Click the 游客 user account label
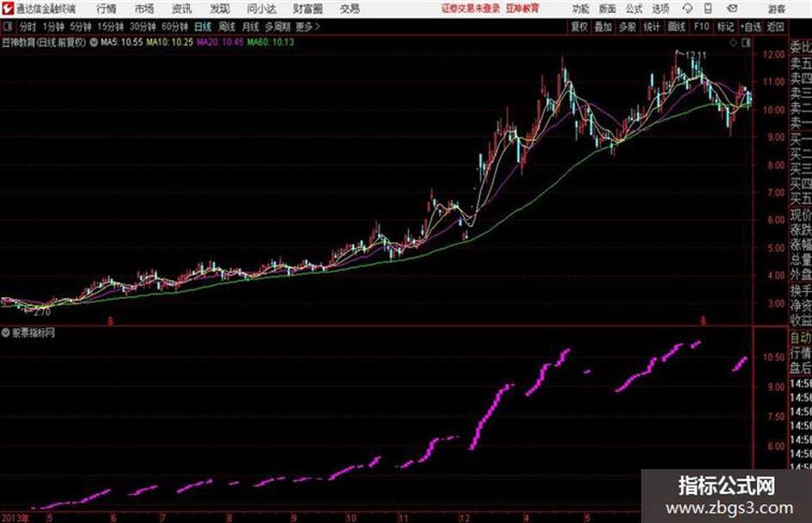Screen dimensions: 812x523 [x=777, y=9]
